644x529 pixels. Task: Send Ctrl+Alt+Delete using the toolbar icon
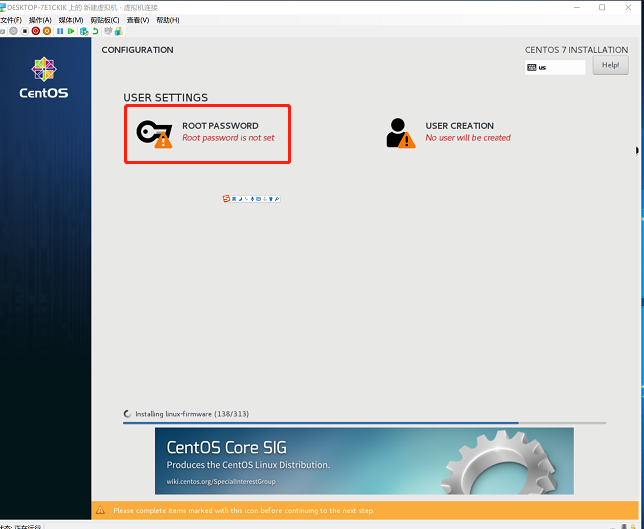(x=2, y=31)
